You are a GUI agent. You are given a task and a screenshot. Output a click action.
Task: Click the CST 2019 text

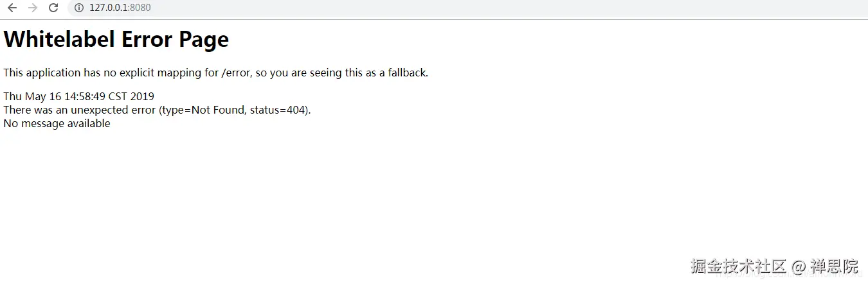131,97
